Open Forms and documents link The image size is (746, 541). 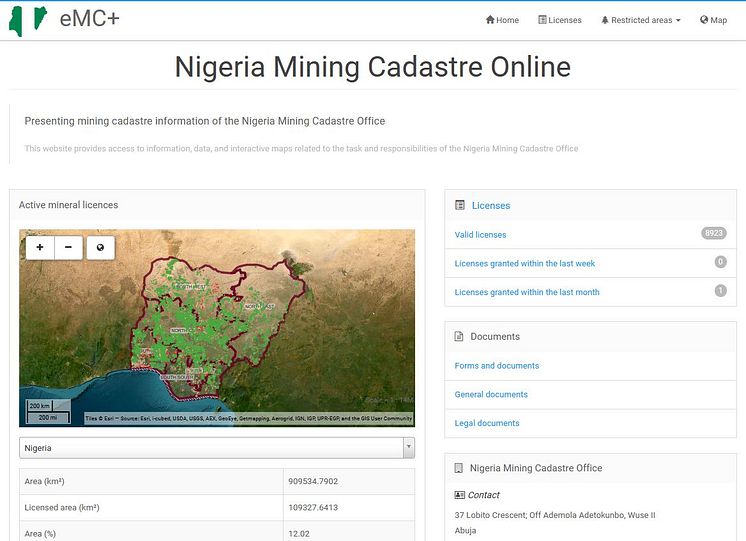[x=496, y=366]
